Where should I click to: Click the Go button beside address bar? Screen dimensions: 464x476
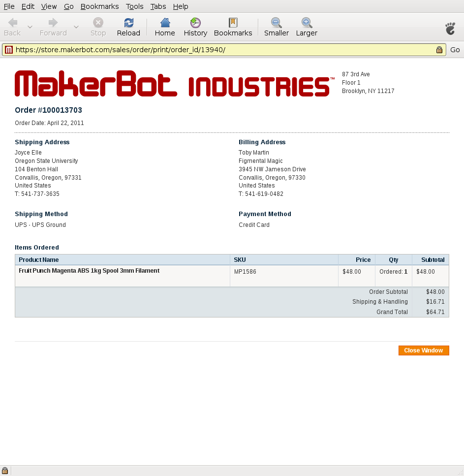(455, 50)
